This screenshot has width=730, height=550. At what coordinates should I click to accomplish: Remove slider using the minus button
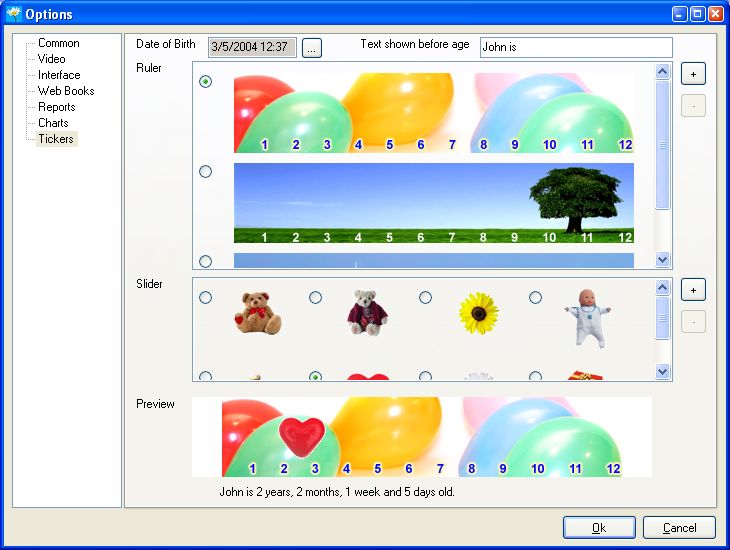tap(693, 322)
